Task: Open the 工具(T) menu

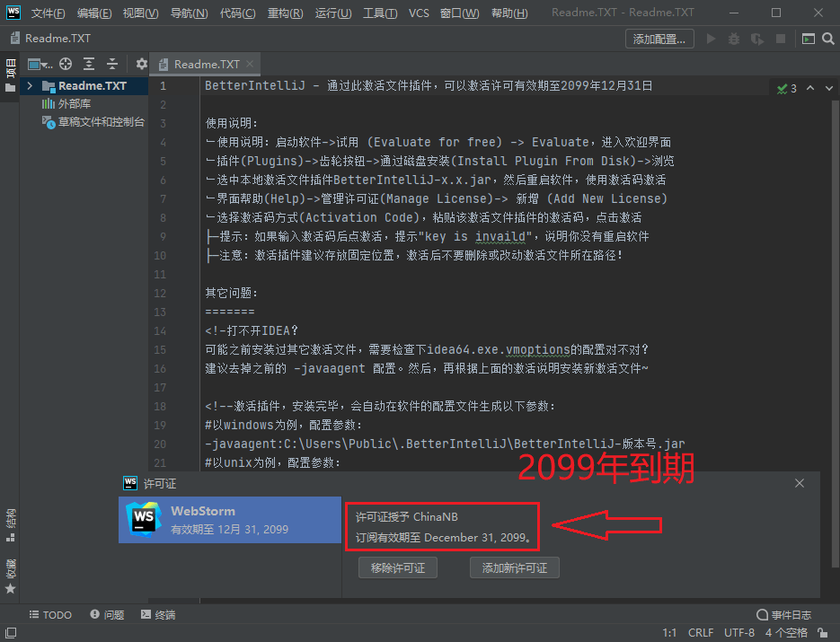Action: 380,13
